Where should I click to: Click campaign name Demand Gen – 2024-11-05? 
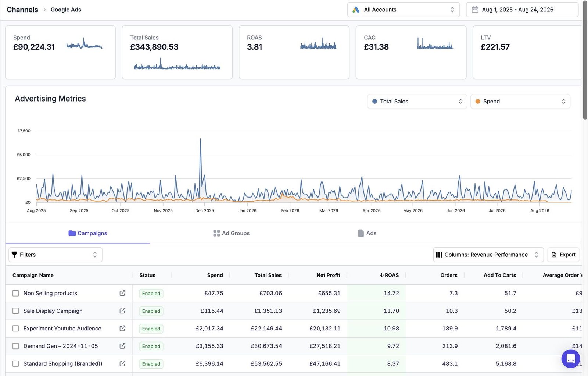point(61,346)
